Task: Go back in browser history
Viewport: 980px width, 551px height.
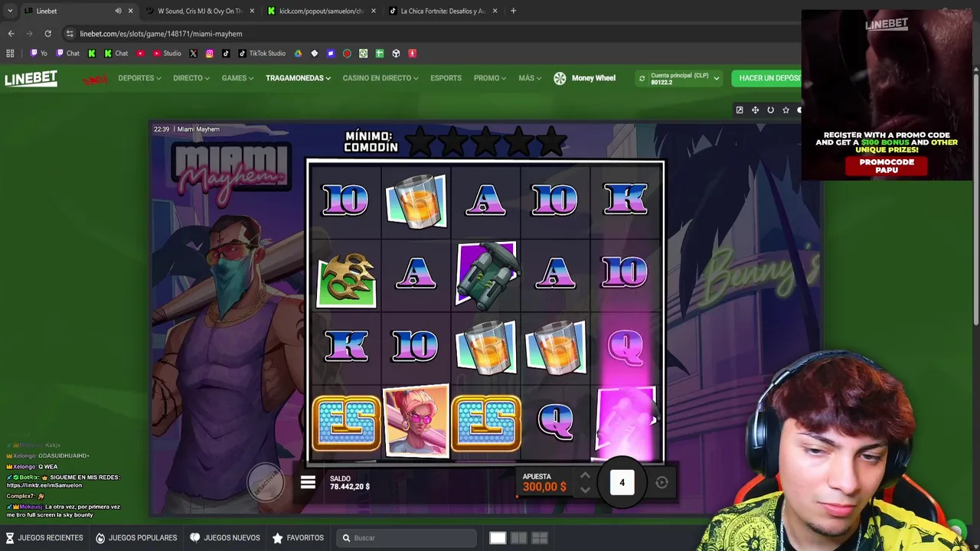Action: pos(11,34)
